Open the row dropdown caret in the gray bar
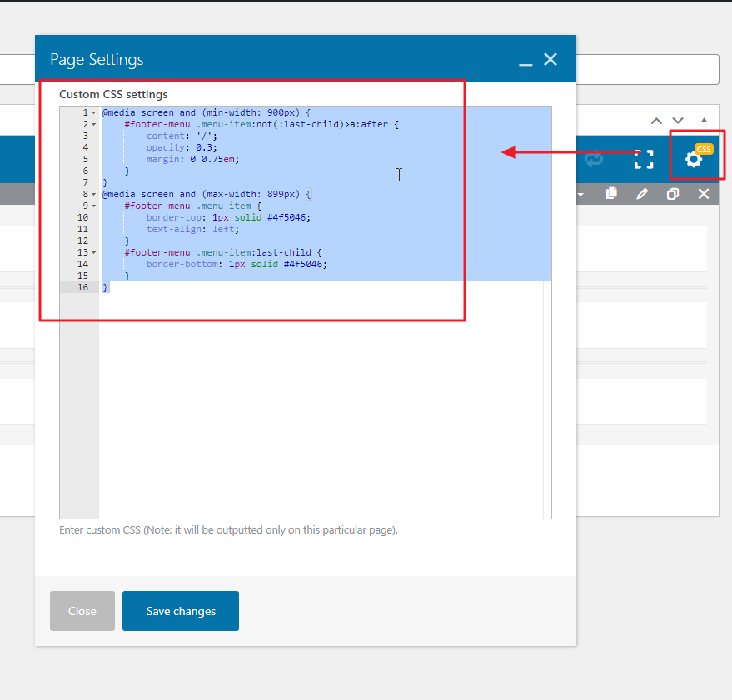 (x=580, y=195)
